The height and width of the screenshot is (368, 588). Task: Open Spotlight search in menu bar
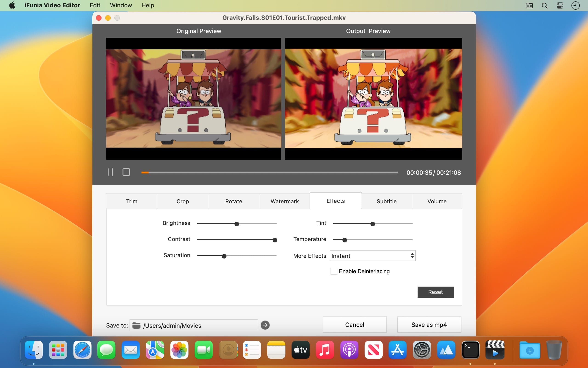pyautogui.click(x=545, y=5)
